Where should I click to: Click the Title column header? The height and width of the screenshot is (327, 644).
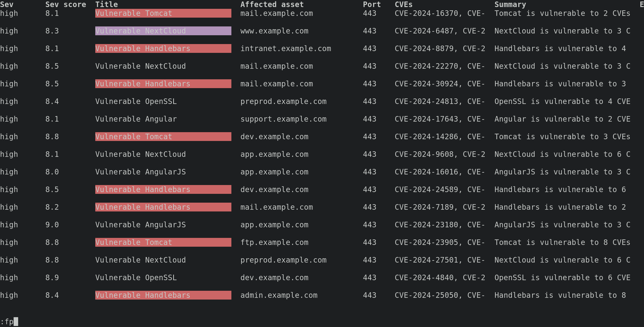106,5
